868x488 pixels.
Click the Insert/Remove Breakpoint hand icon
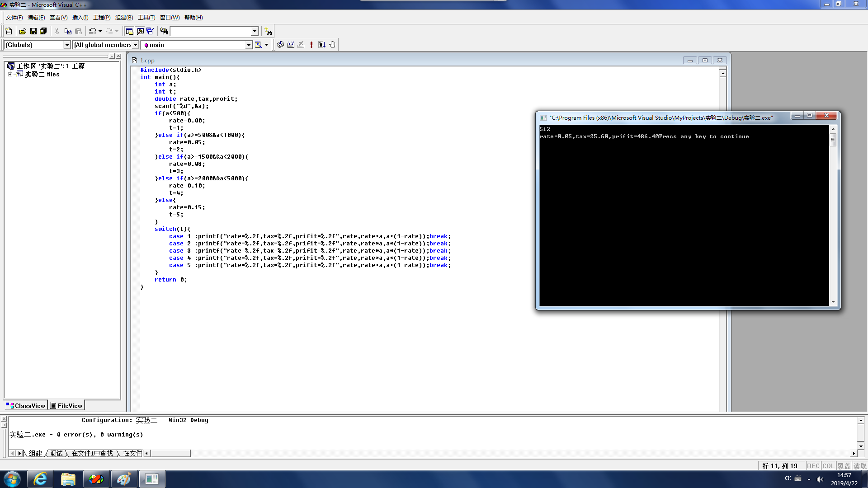(332, 45)
